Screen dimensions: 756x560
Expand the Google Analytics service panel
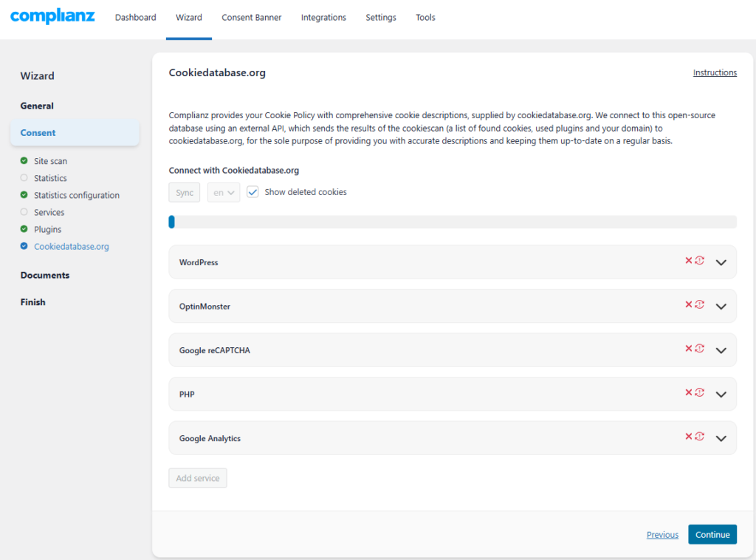(x=721, y=438)
